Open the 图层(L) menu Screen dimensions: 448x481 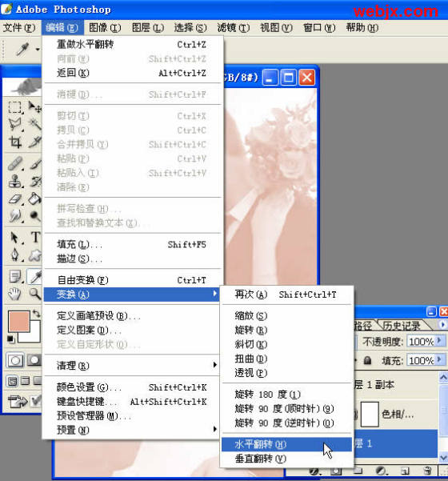148,28
